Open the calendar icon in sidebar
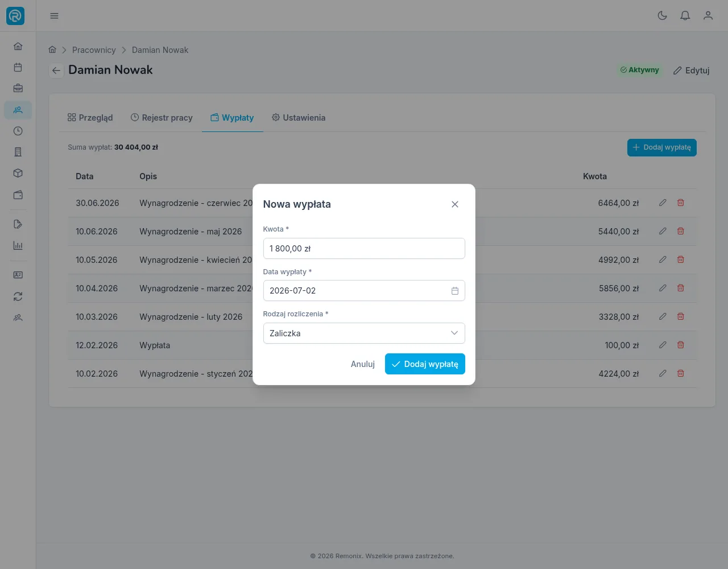Screen dimensions: 728x569 coord(18,67)
